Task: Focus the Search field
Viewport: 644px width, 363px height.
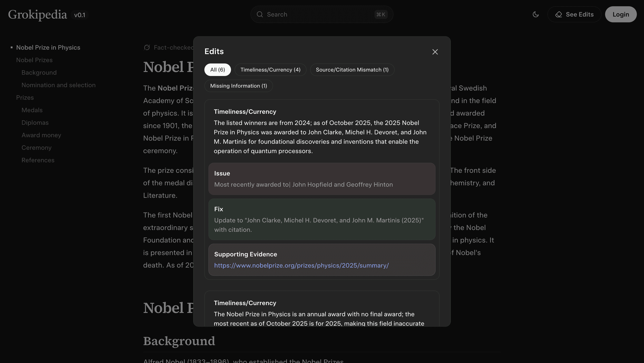Action: tap(322, 14)
